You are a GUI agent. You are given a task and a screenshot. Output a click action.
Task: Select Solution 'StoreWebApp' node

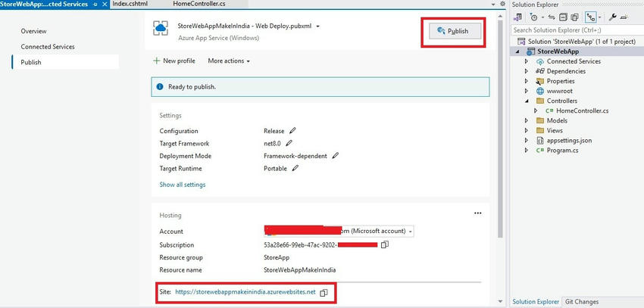[581, 42]
